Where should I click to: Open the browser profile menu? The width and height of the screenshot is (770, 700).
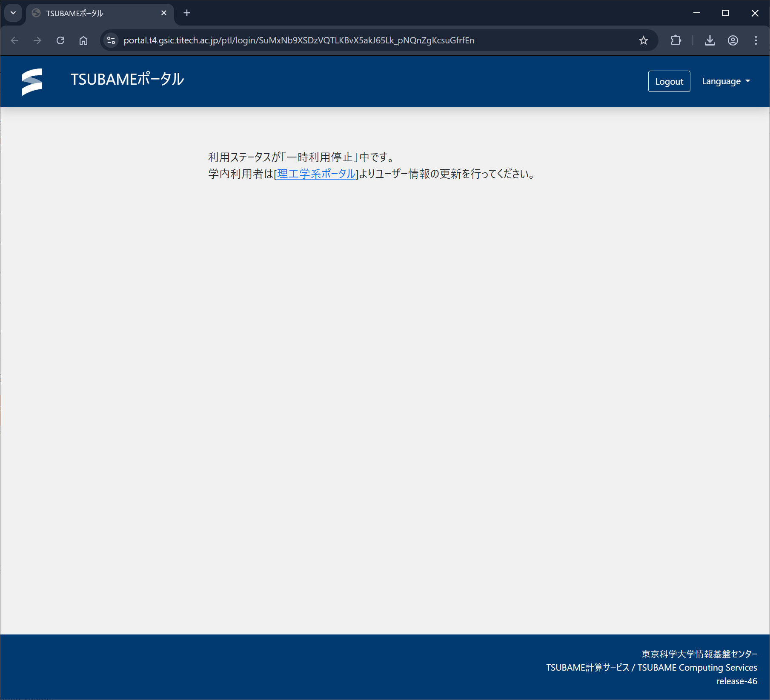[733, 40]
